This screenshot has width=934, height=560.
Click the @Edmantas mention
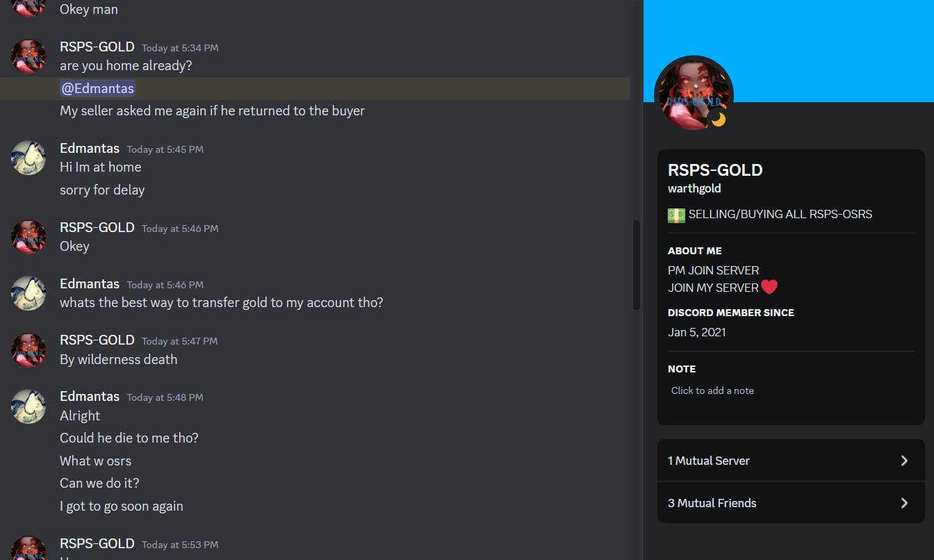(x=98, y=88)
